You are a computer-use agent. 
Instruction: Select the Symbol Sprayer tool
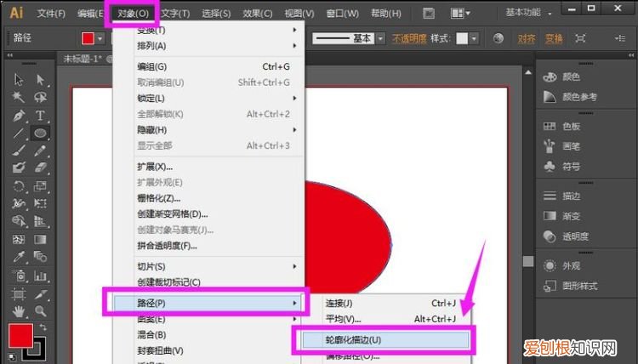tap(19, 276)
